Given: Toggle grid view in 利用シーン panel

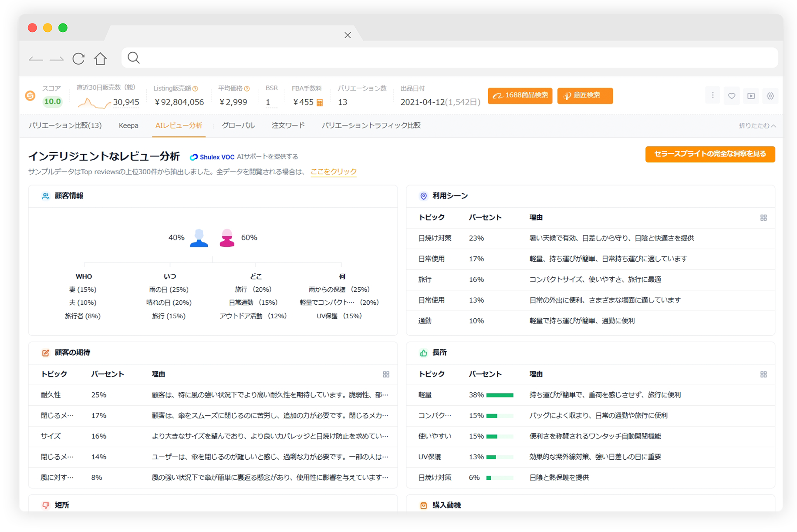Looking at the screenshot, I should point(763,218).
